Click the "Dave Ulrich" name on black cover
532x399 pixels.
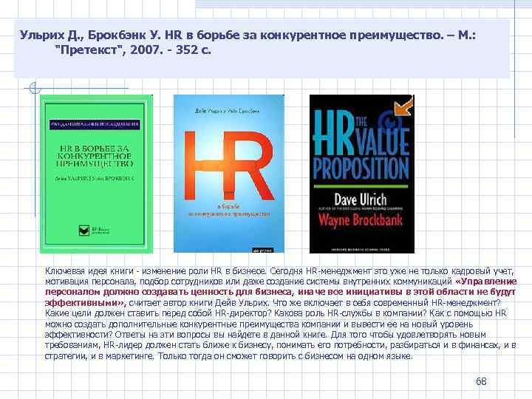pyautogui.click(x=361, y=199)
